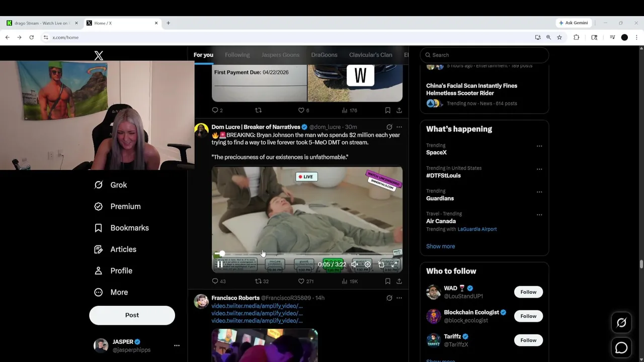The height and width of the screenshot is (362, 644).
Task: Open the LaGuardia Airport trending link
Action: pos(477,229)
